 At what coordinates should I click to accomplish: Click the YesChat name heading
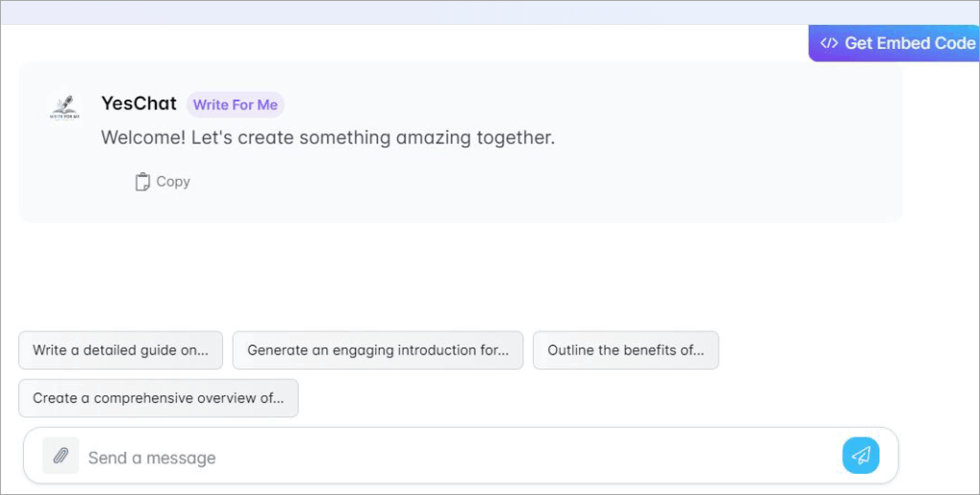point(139,104)
